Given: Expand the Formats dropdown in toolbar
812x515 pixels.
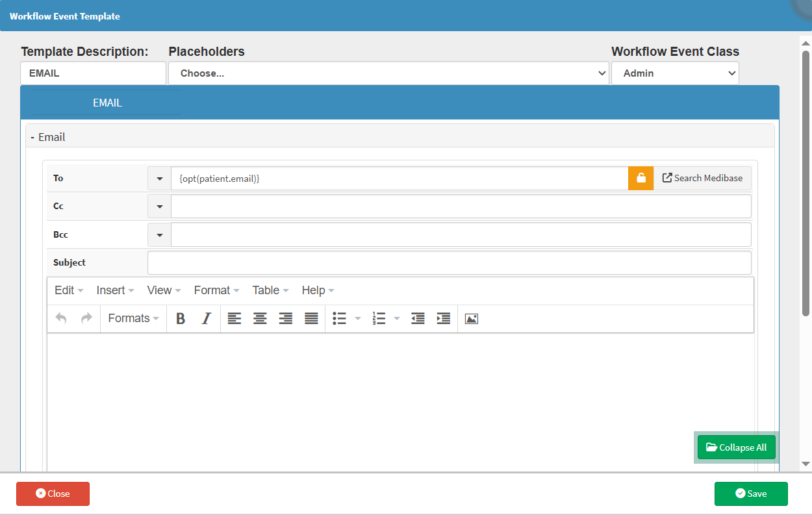Looking at the screenshot, I should (133, 319).
